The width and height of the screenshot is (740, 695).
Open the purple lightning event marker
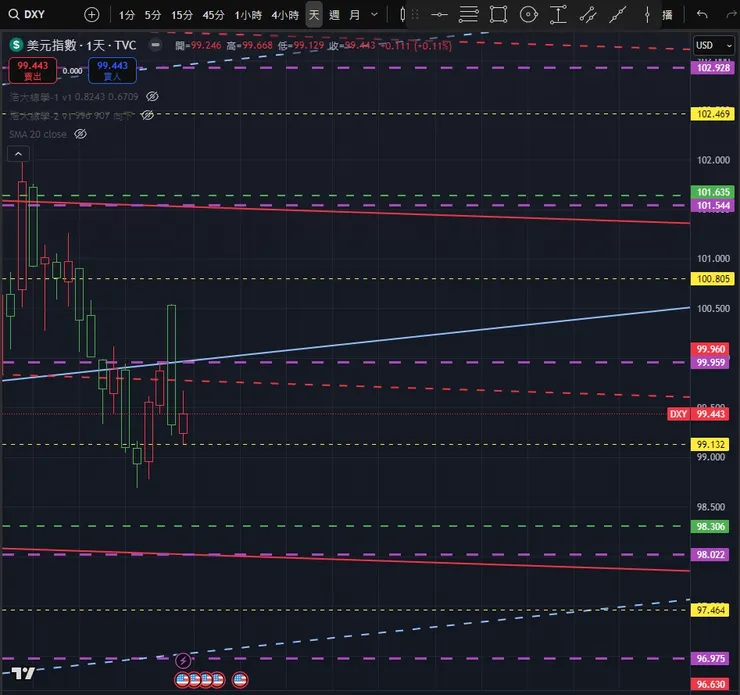click(183, 661)
